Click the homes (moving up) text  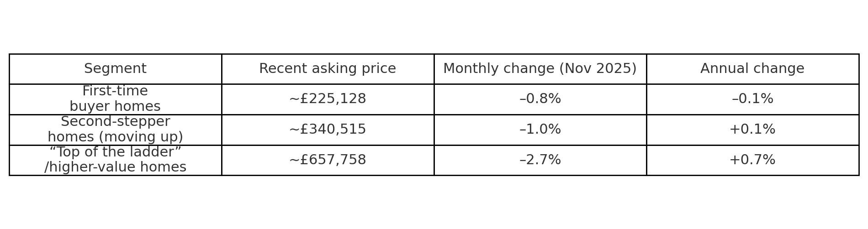[115, 137]
